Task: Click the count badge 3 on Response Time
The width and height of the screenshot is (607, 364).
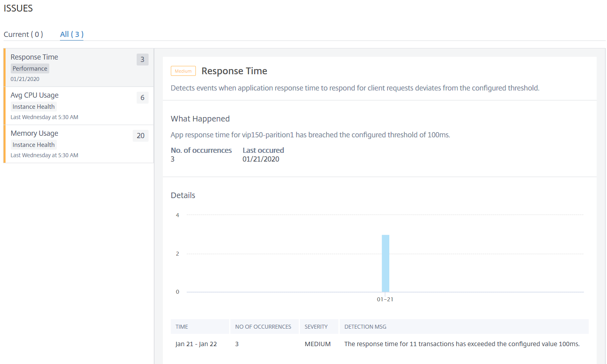Action: 142,60
